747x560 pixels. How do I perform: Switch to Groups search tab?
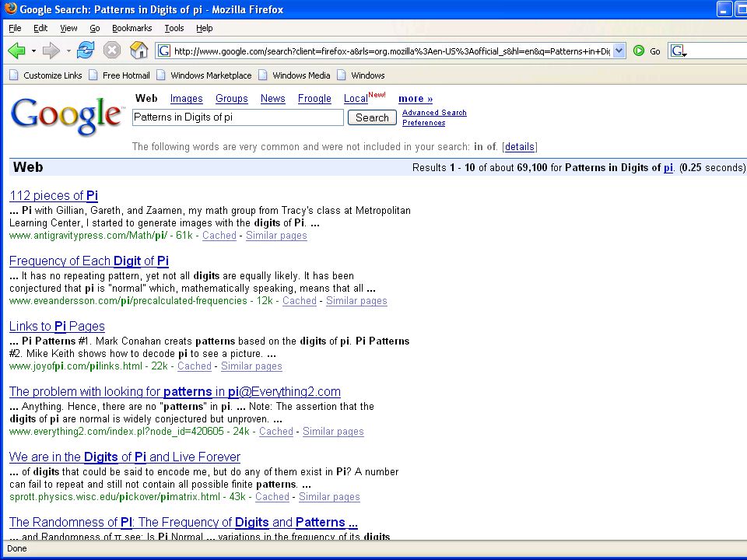tap(232, 99)
